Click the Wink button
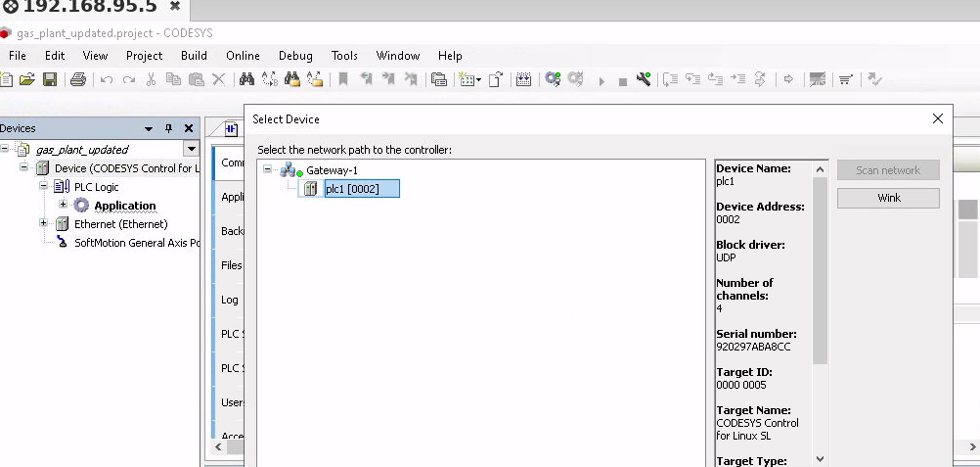980x467 pixels. (888, 198)
